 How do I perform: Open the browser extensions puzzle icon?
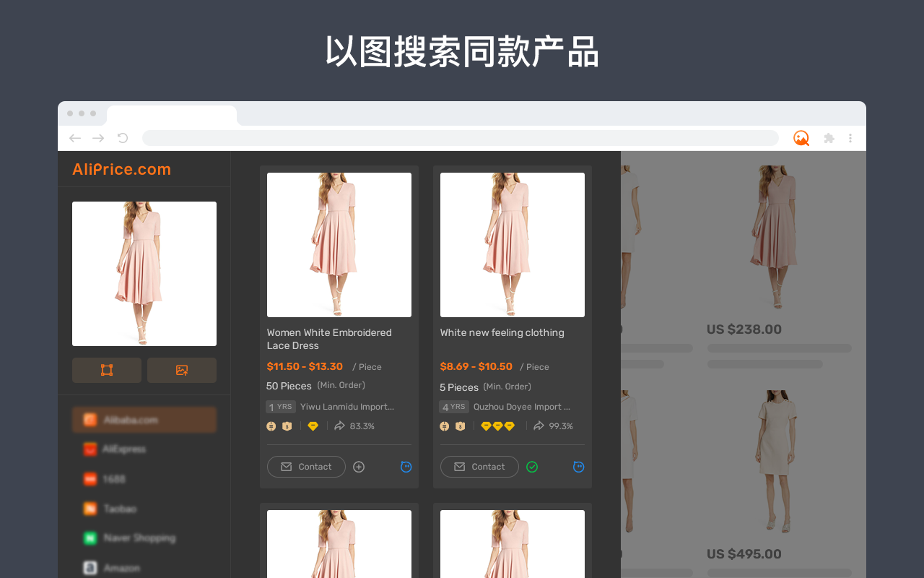click(x=827, y=137)
